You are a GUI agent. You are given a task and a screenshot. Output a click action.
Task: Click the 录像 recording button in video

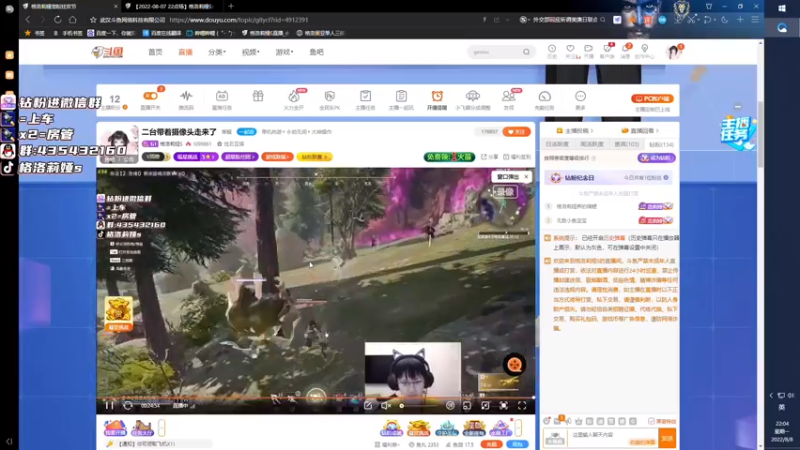(505, 192)
